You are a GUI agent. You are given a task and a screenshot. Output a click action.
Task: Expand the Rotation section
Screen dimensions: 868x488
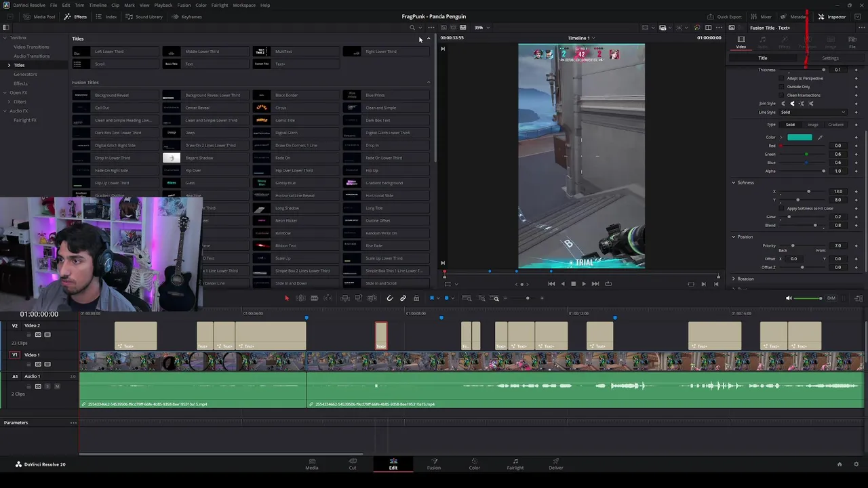733,279
